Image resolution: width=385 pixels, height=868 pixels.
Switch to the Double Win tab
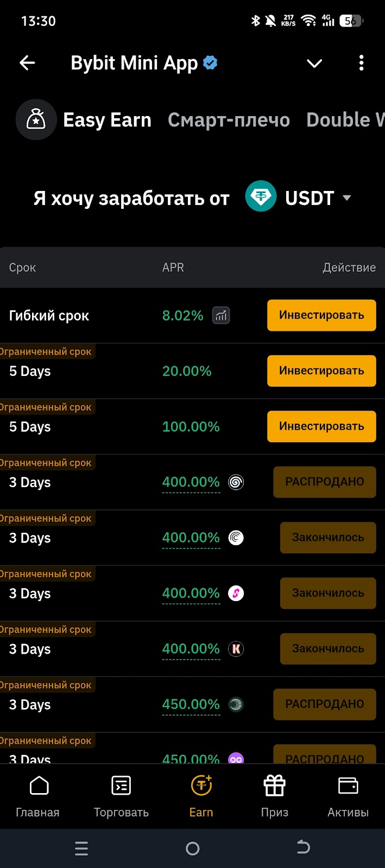(344, 120)
